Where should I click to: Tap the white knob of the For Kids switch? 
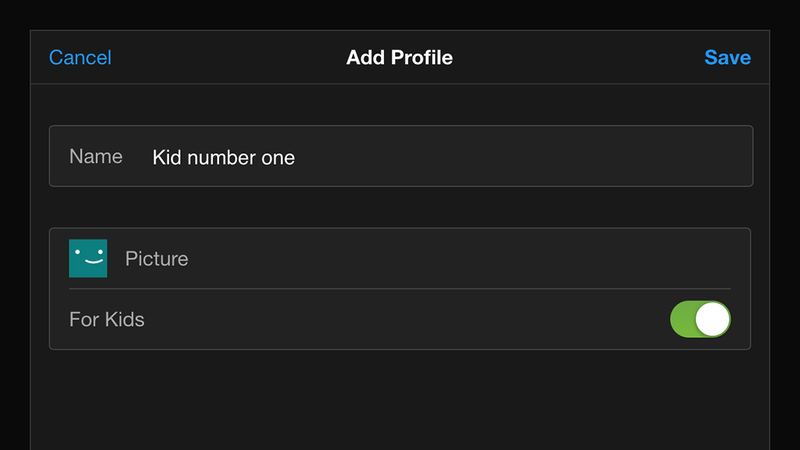tap(712, 319)
